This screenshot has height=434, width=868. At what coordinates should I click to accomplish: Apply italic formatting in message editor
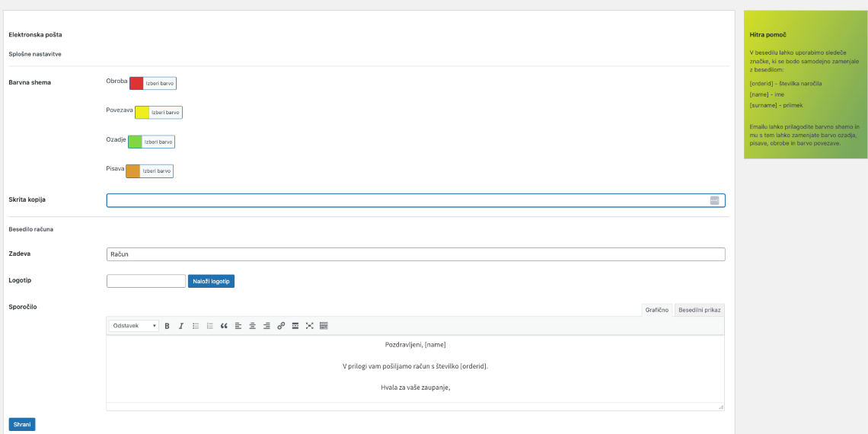(x=181, y=326)
